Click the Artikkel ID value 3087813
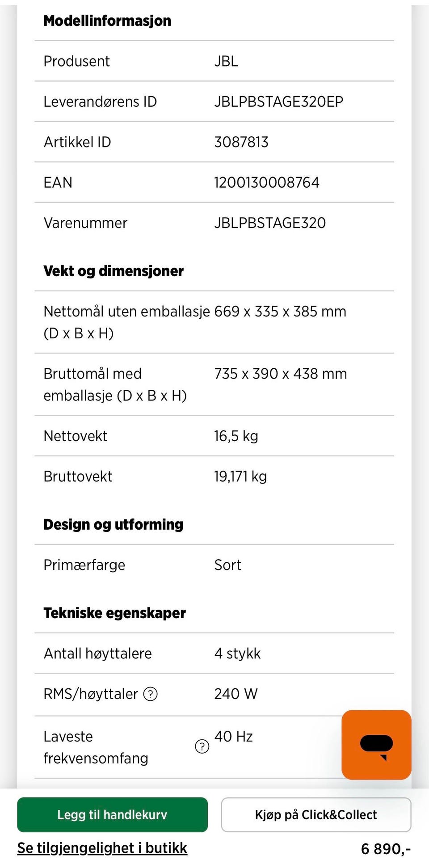The image size is (429, 868). [x=241, y=142]
